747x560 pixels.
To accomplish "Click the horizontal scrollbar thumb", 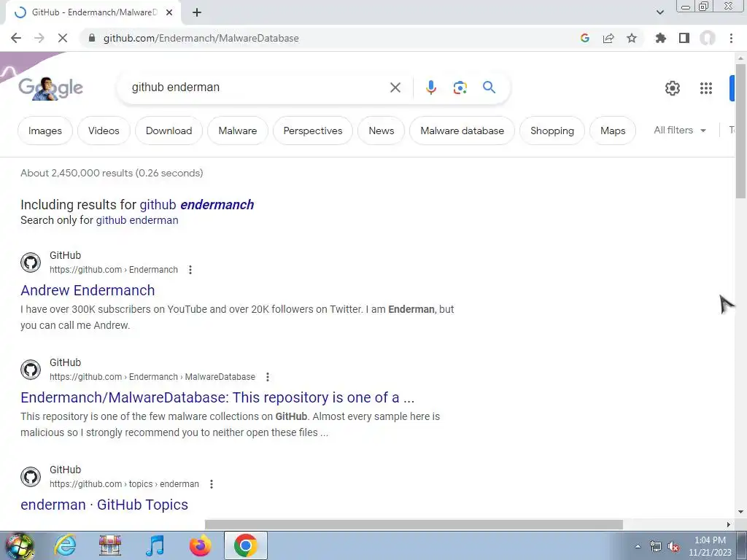I will point(414,524).
